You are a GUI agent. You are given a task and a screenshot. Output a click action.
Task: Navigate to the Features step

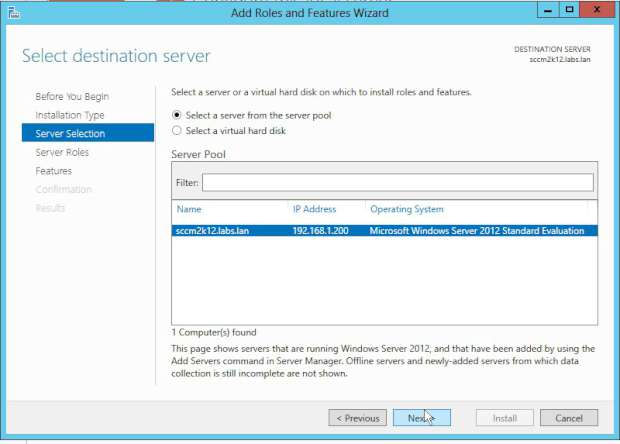(x=54, y=171)
